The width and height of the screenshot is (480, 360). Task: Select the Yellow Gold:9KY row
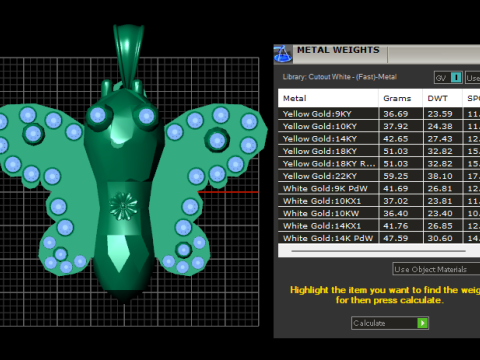pyautogui.click(x=379, y=114)
